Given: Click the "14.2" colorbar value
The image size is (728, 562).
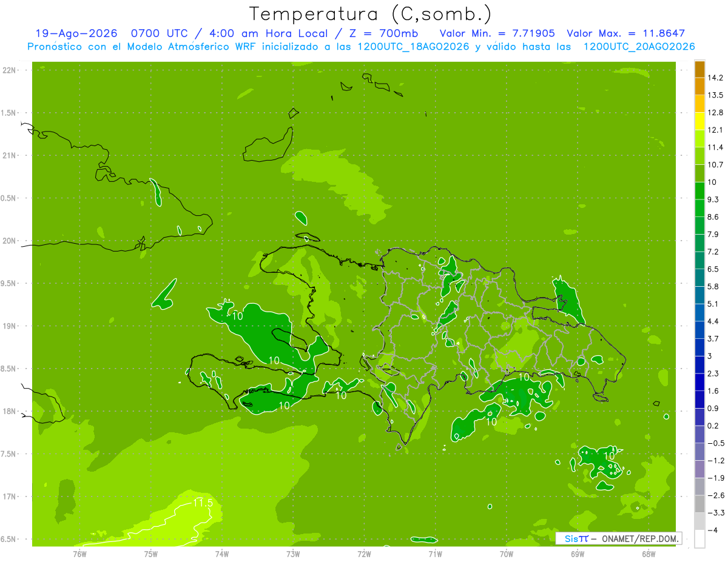Looking at the screenshot, I should [x=715, y=78].
